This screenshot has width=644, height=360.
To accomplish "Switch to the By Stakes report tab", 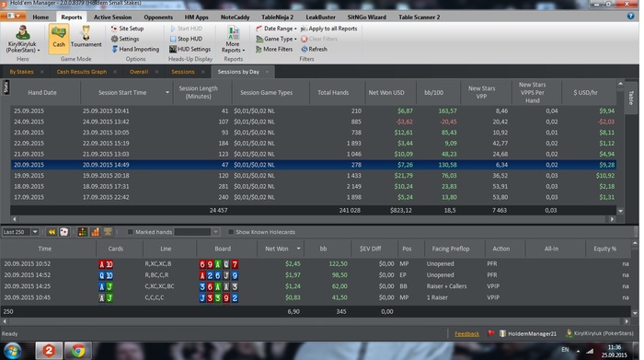I will 21,72.
